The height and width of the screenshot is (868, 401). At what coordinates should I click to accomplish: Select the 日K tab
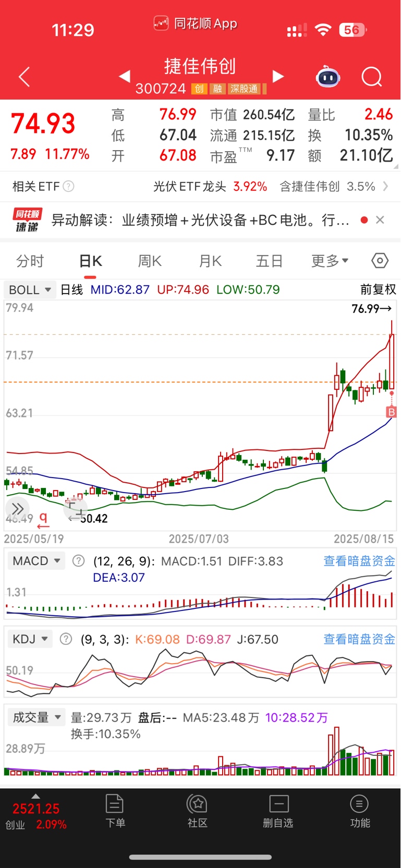tap(90, 261)
